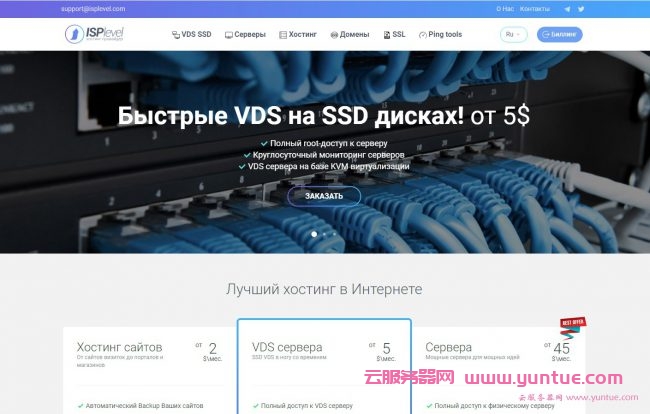Image resolution: width=650 pixels, height=414 pixels.
Task: Click the Биллинг button
Action: (x=559, y=34)
